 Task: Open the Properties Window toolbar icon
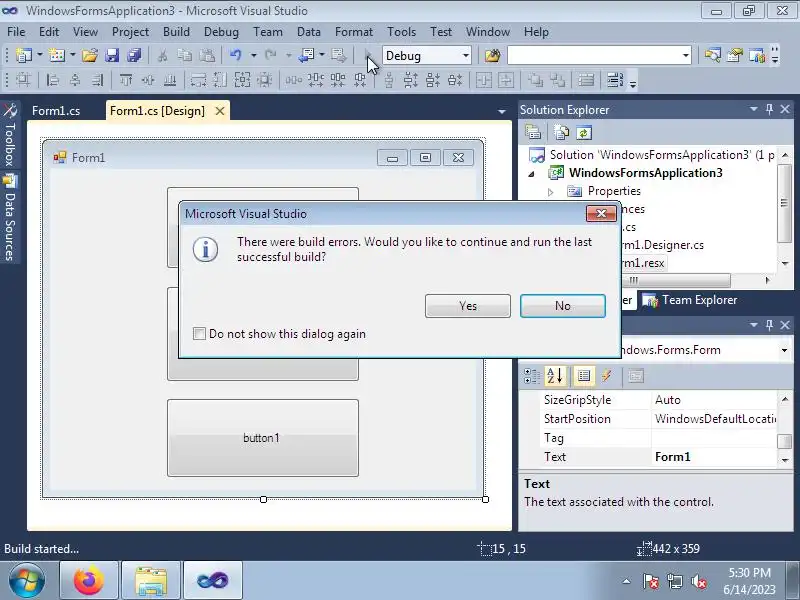tap(735, 55)
